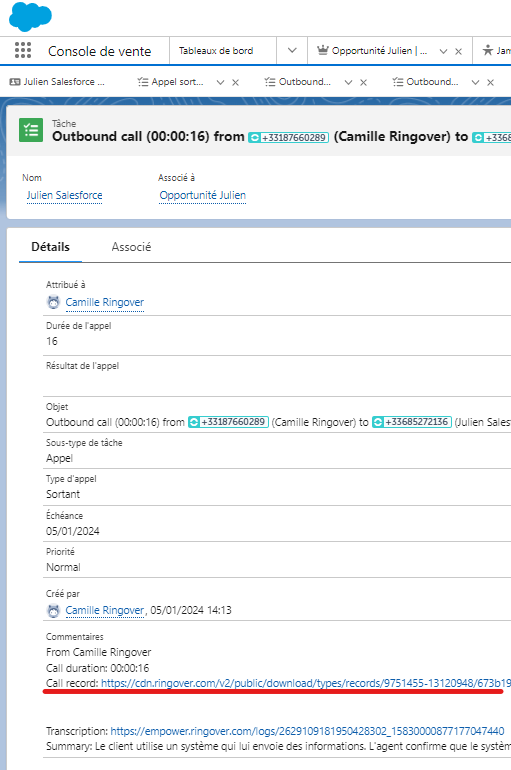Click Ringover dial icon in header +33187660289

pyautogui.click(x=254, y=138)
